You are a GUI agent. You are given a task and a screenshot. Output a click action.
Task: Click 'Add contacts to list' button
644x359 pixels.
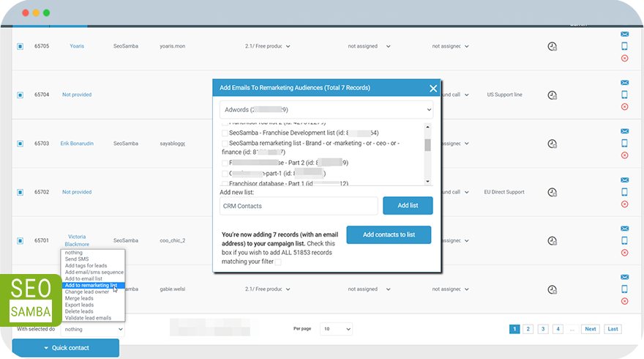(x=389, y=234)
